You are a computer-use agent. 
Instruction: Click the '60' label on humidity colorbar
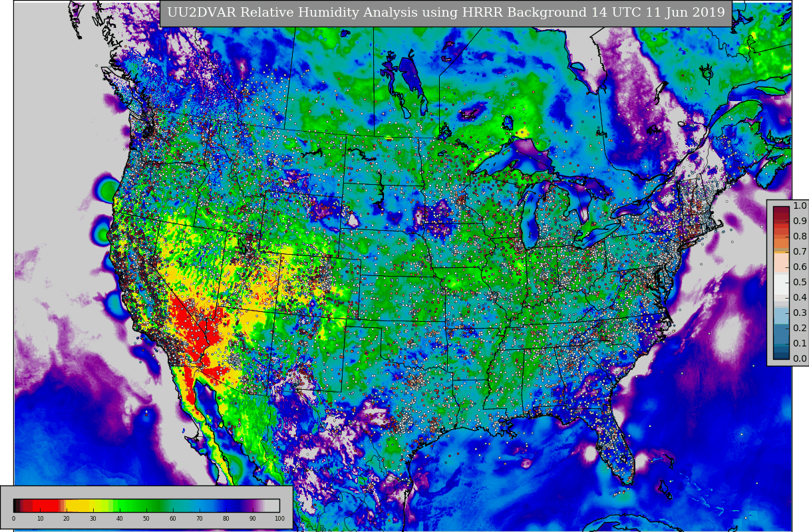coord(173,519)
